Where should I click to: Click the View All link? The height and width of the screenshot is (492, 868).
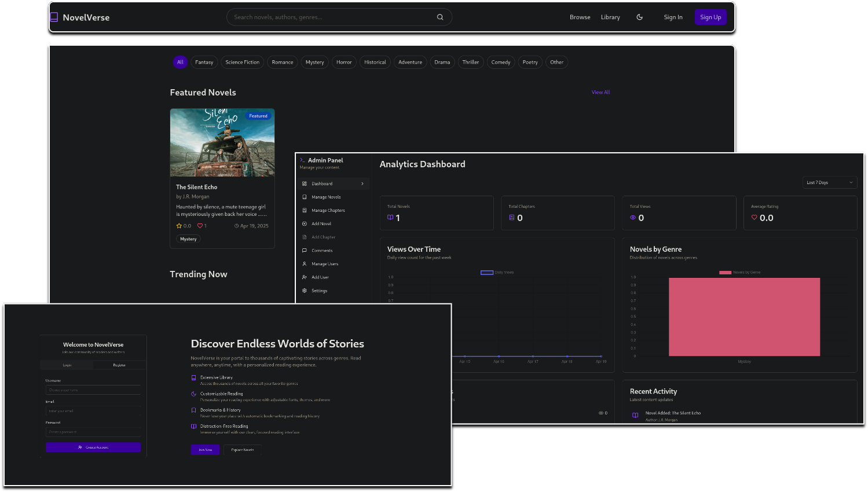pyautogui.click(x=600, y=93)
